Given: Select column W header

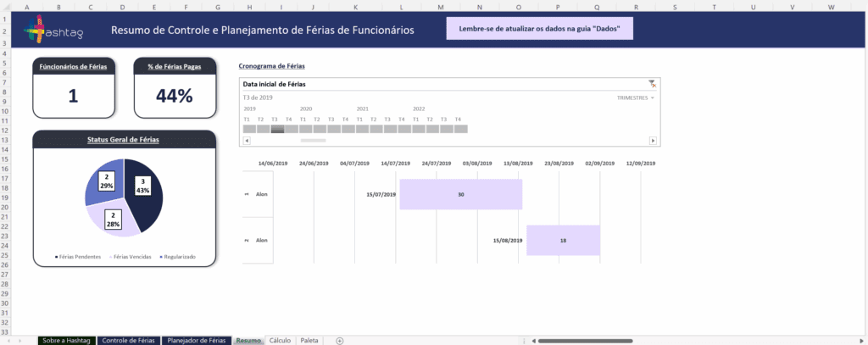Looking at the screenshot, I should 832,7.
